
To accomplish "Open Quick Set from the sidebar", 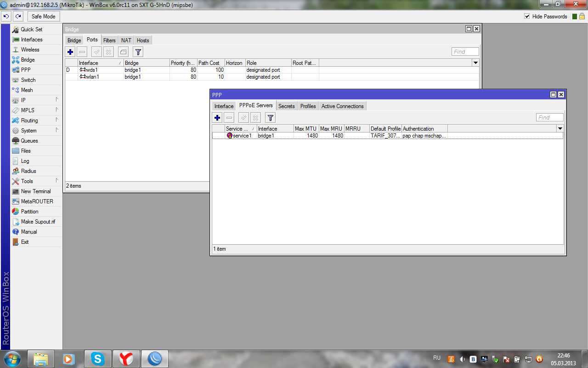I will pos(36,29).
